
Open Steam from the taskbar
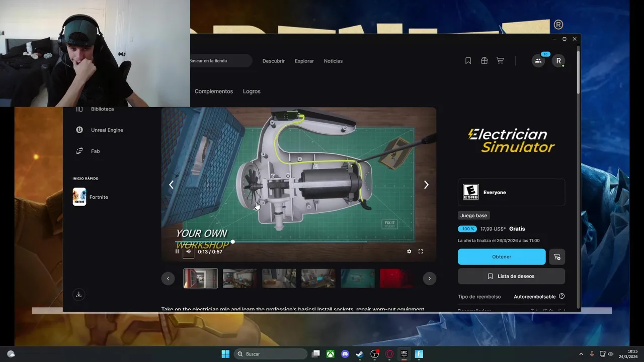[x=360, y=354]
